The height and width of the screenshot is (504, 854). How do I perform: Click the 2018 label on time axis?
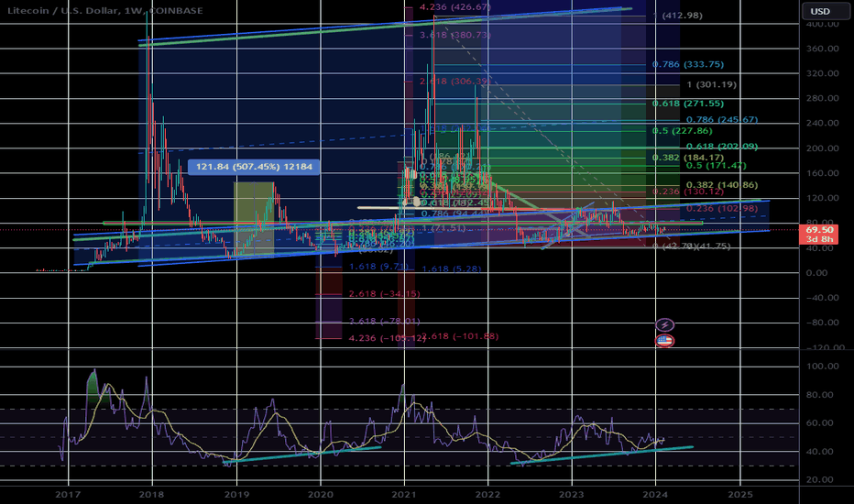point(152,494)
